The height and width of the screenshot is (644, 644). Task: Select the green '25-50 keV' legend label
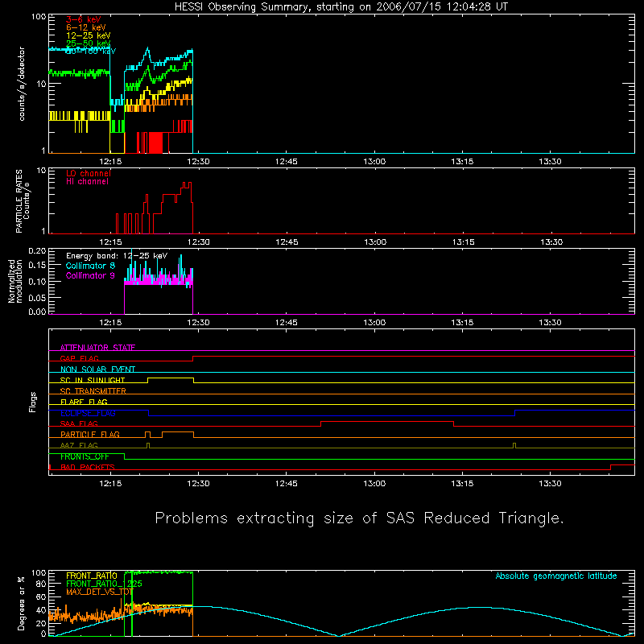89,43
